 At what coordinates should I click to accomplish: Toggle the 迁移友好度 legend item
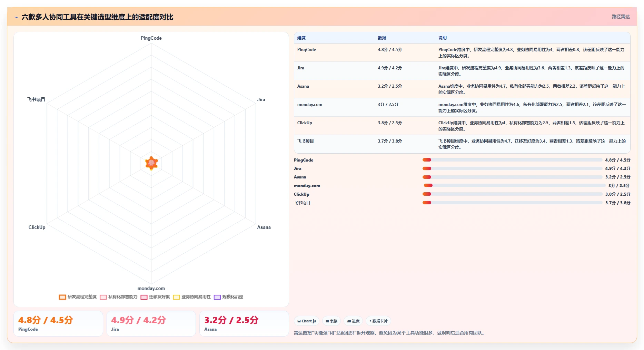click(x=155, y=297)
